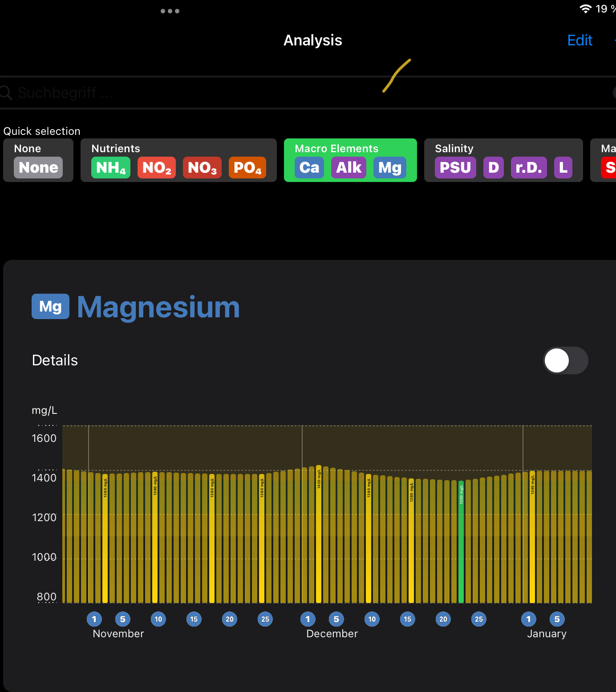Choose the PO₄ phosphate chip
This screenshot has width=616, height=692.
[247, 168]
